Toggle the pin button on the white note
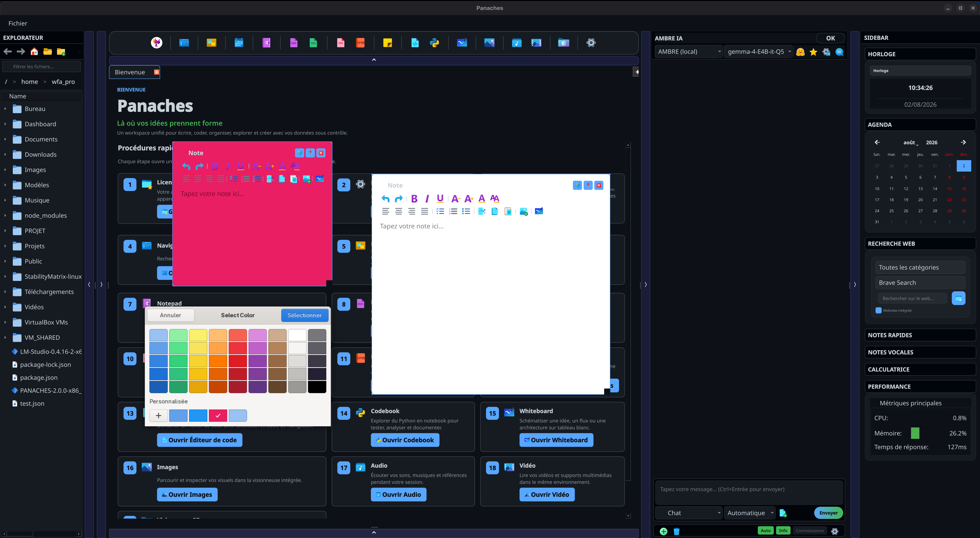The width and height of the screenshot is (980, 538). coord(588,185)
